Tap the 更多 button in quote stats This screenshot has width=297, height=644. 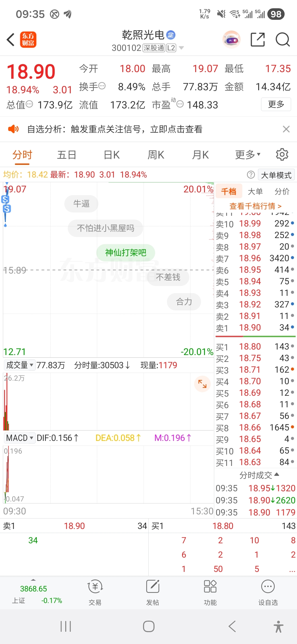pyautogui.click(x=276, y=104)
